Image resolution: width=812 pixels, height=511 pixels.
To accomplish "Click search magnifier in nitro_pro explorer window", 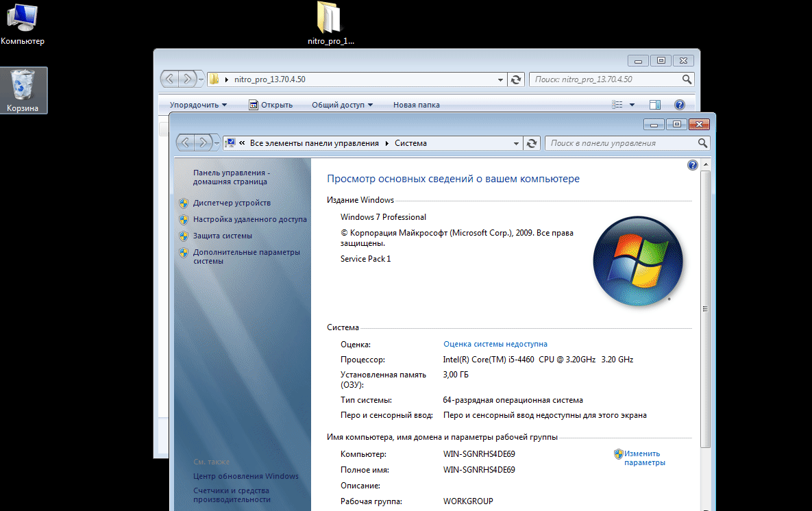I will pos(687,79).
